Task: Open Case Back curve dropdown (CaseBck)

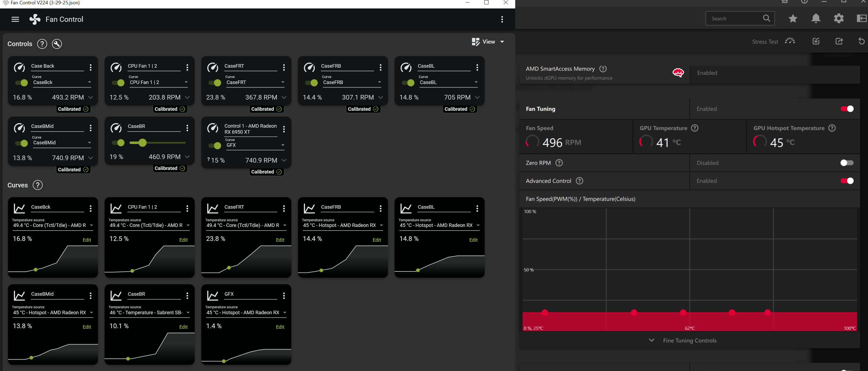Action: 62,82
